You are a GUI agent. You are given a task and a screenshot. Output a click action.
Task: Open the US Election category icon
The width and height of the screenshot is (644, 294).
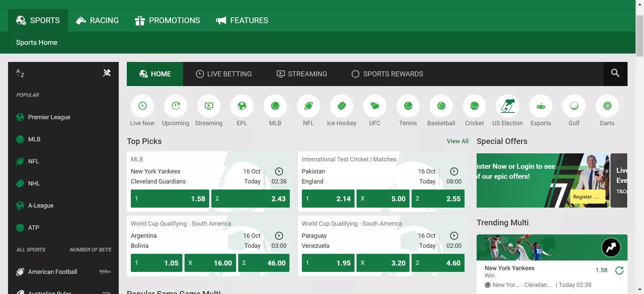tap(507, 106)
